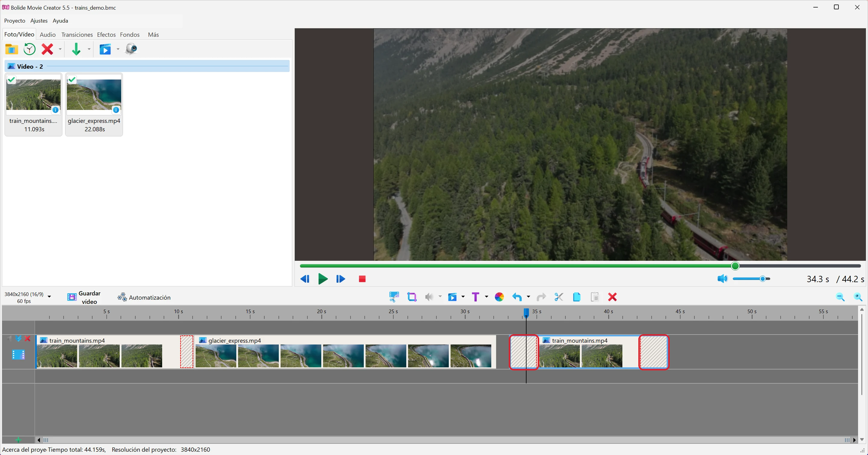This screenshot has height=455, width=868.
Task: Stop playback with the red square
Action: (x=362, y=279)
